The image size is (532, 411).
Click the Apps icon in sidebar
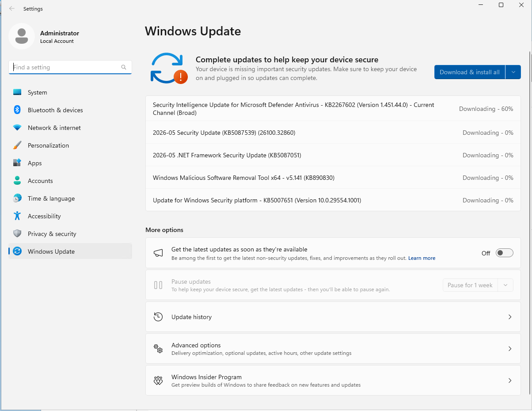pyautogui.click(x=17, y=163)
